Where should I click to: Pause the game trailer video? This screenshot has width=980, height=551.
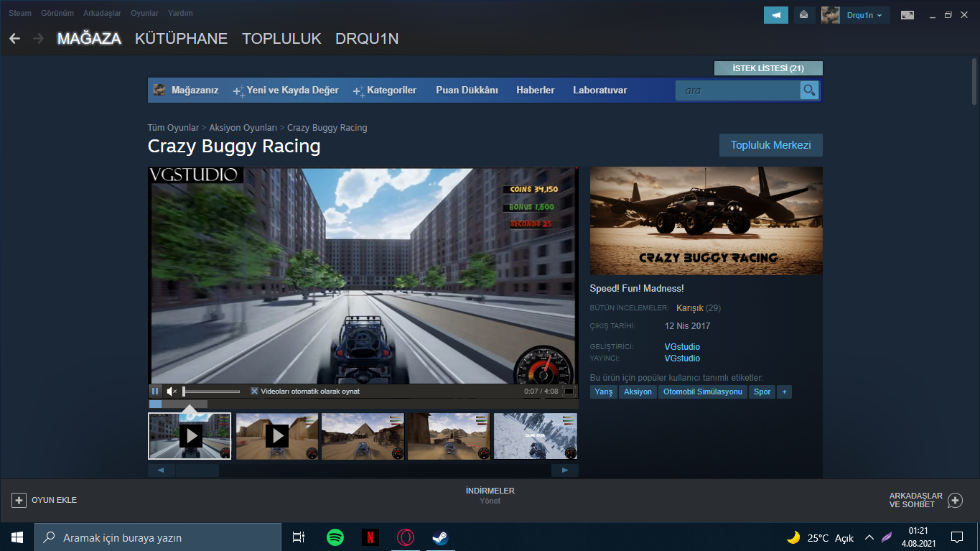point(155,392)
